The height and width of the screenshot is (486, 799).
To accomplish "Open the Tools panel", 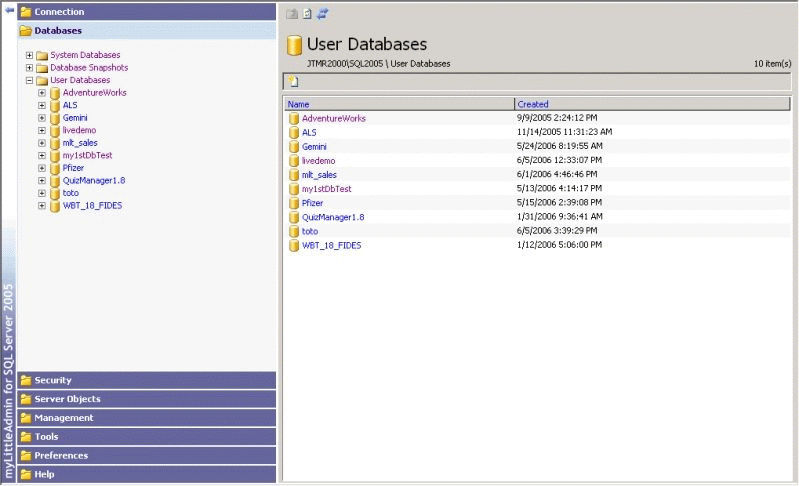I will pyautogui.click(x=147, y=437).
